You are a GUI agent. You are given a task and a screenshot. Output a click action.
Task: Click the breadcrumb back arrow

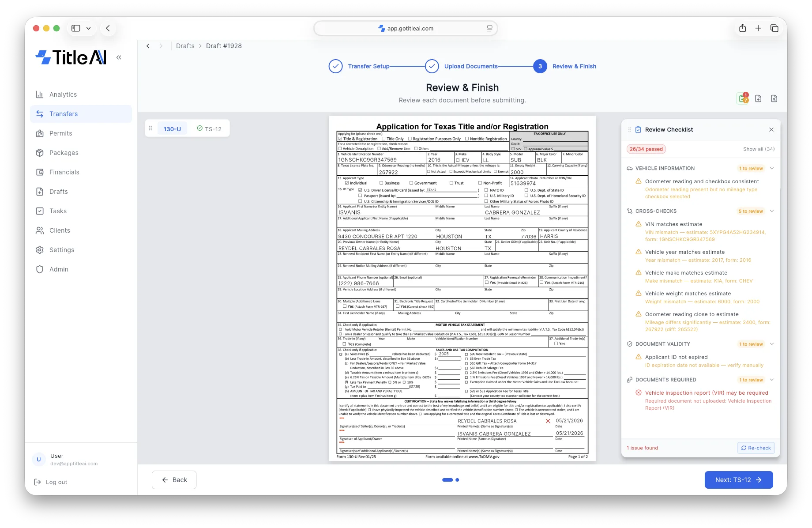148,46
